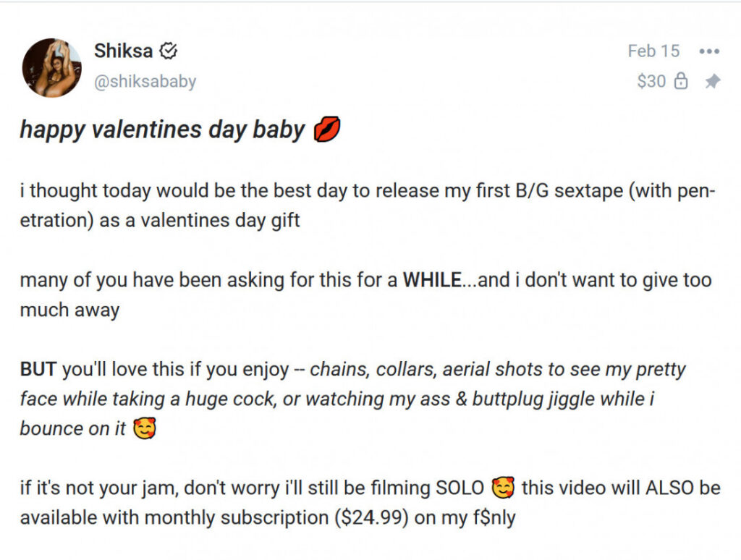Open the @shiksababy profile handle
Viewport: 741px width, 560px height.
click(145, 81)
